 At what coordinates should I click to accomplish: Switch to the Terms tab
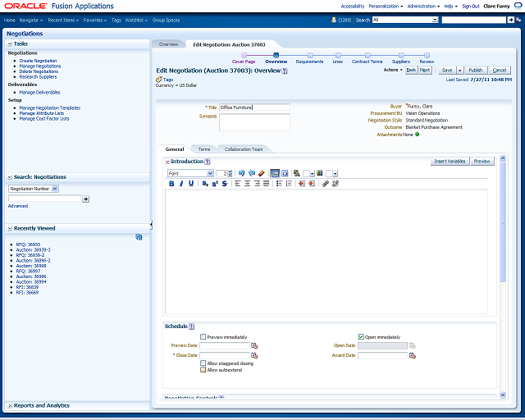point(204,149)
